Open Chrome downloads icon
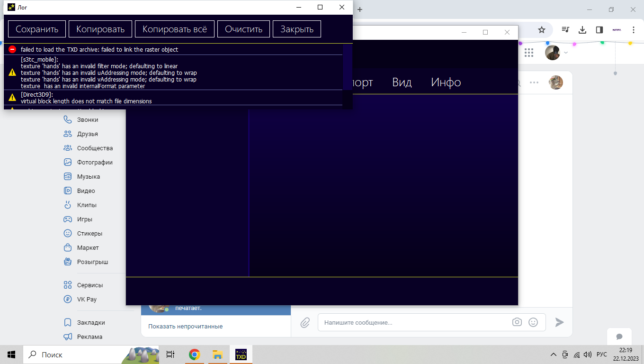Screen dimensions: 644x364 click(x=582, y=30)
